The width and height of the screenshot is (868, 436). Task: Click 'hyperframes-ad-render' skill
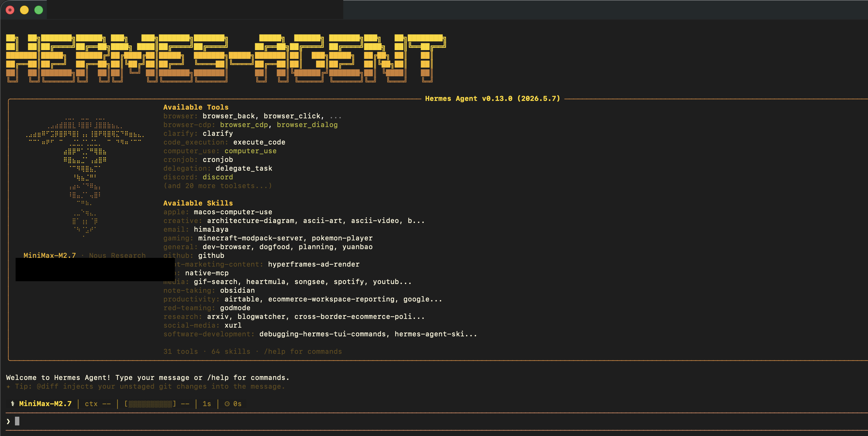pos(314,264)
